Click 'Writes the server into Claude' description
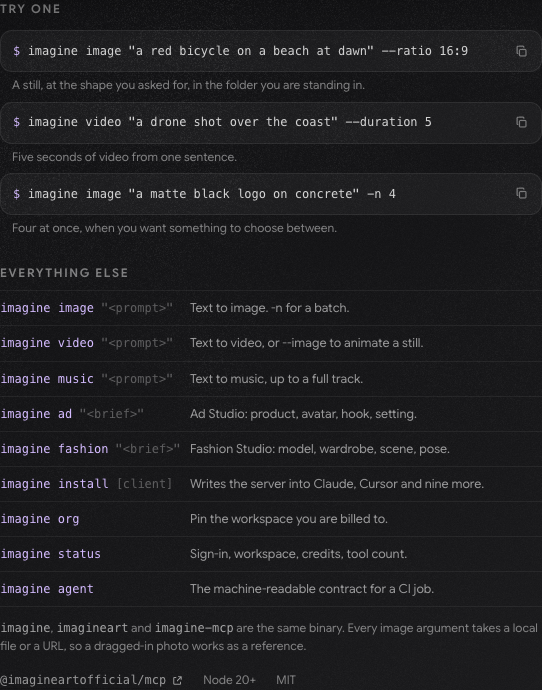The image size is (542, 690). coord(337,484)
